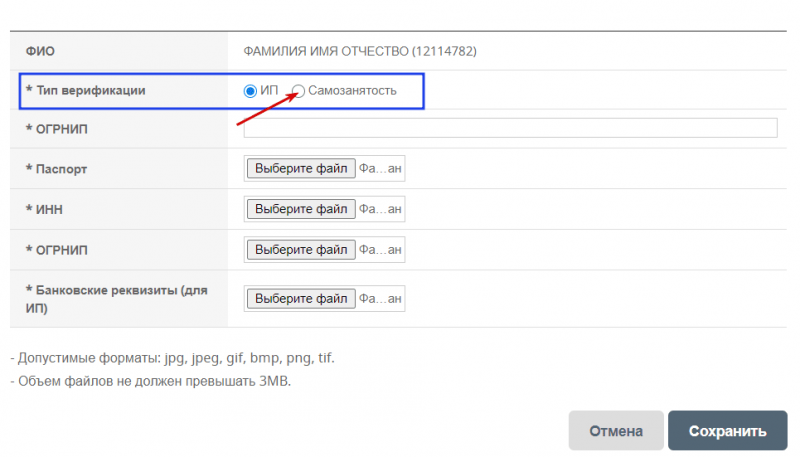800x457 pixels.
Task: Save the form with Сохранить
Action: [x=725, y=431]
